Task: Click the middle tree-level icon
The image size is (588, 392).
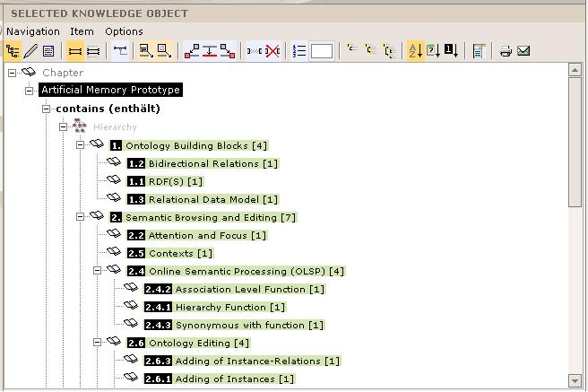Action: [x=370, y=50]
